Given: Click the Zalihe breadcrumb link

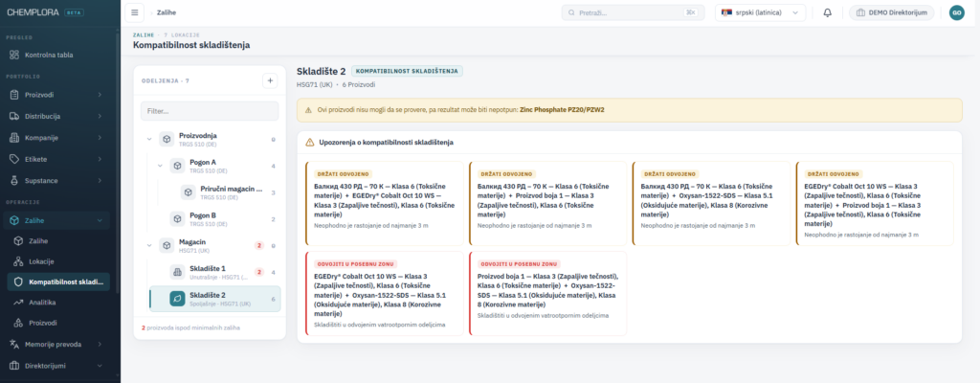Looking at the screenshot, I should (166, 12).
